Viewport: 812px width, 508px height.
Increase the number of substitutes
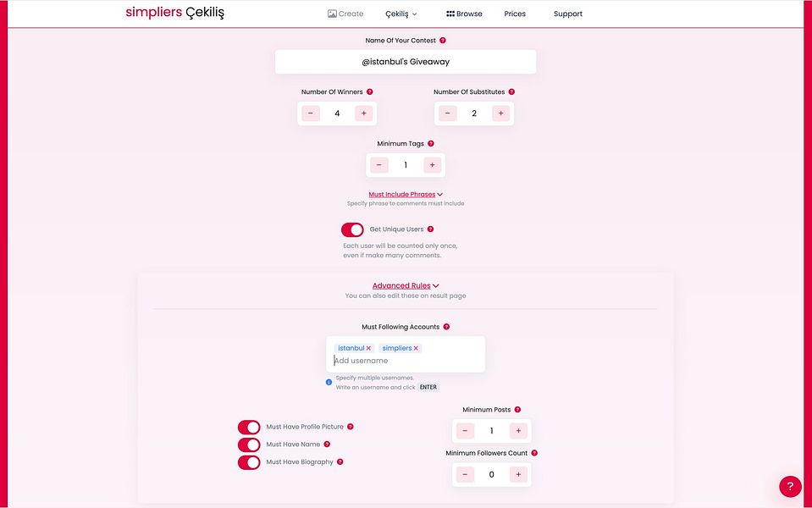point(500,113)
